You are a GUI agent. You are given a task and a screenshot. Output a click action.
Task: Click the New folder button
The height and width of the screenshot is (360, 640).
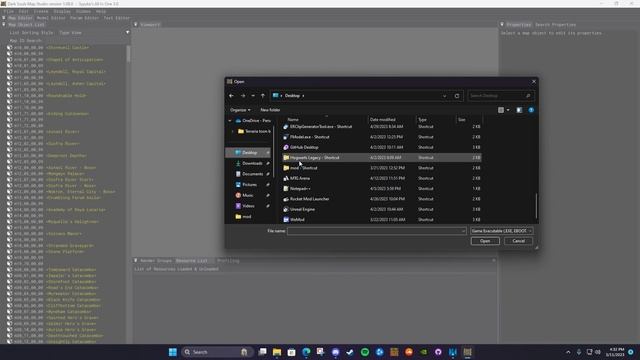pos(270,110)
